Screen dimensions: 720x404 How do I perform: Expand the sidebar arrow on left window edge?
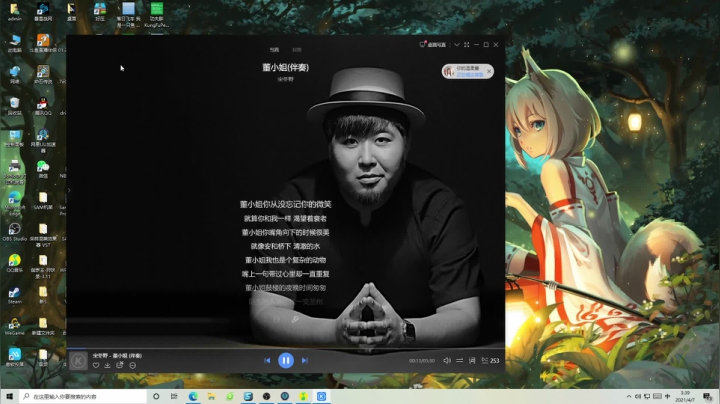point(69,190)
